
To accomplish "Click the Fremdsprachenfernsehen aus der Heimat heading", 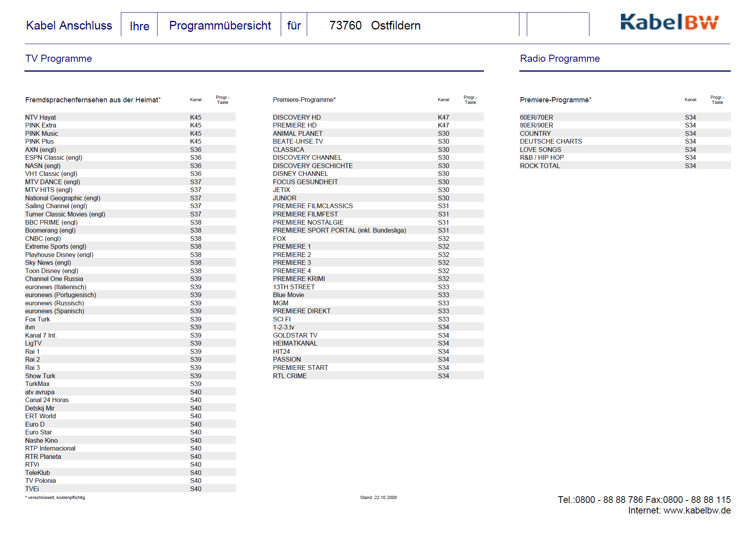I will (x=93, y=100).
